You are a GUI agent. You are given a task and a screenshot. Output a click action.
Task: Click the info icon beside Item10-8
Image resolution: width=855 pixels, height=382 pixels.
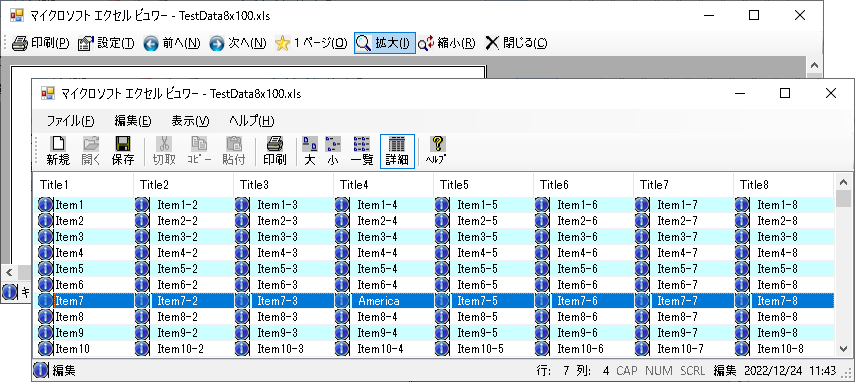[742, 349]
